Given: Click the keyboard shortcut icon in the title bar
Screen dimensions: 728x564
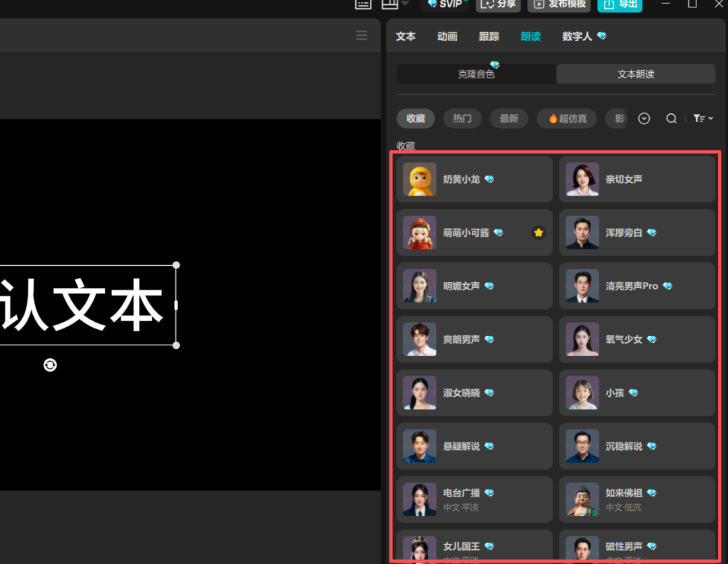Looking at the screenshot, I should pyautogui.click(x=362, y=5).
